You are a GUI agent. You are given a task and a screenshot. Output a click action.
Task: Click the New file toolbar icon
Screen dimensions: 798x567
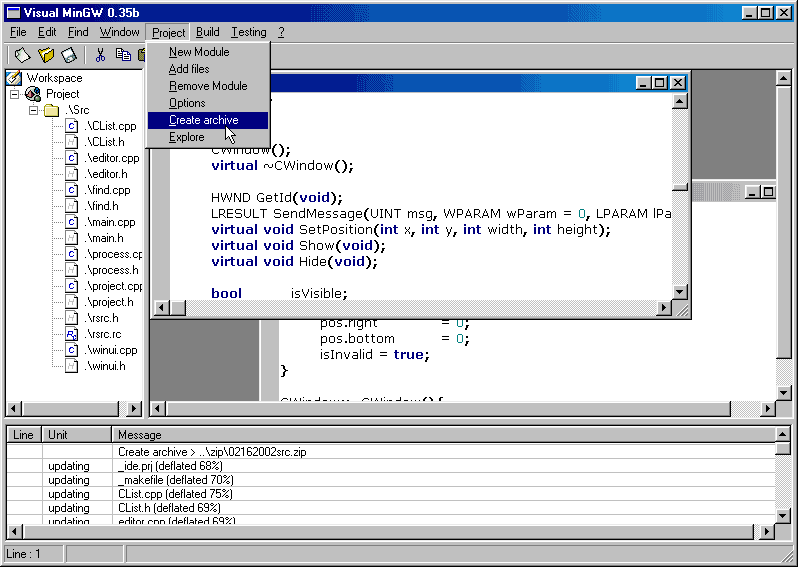click(22, 55)
